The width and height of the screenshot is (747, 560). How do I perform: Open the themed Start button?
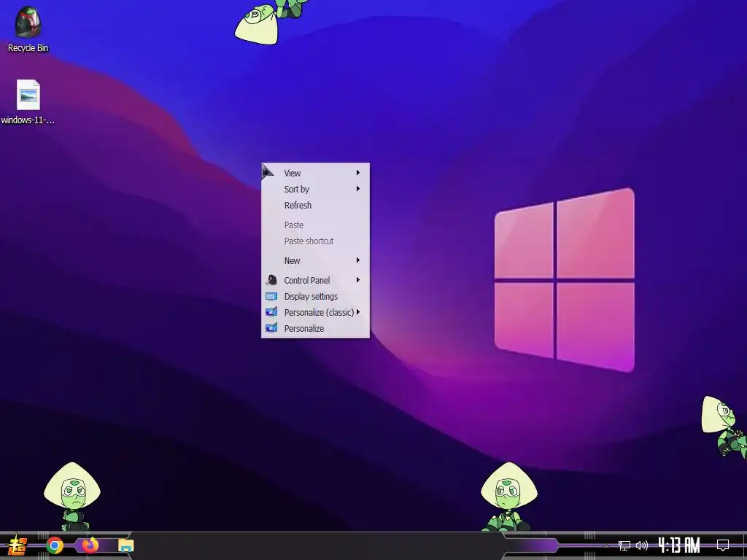[18, 545]
